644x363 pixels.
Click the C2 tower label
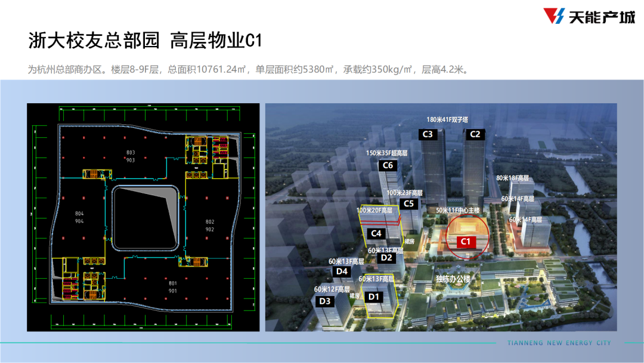pos(475,134)
